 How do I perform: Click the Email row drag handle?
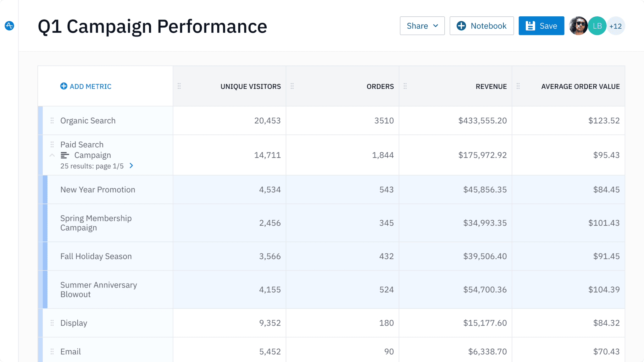(x=52, y=352)
